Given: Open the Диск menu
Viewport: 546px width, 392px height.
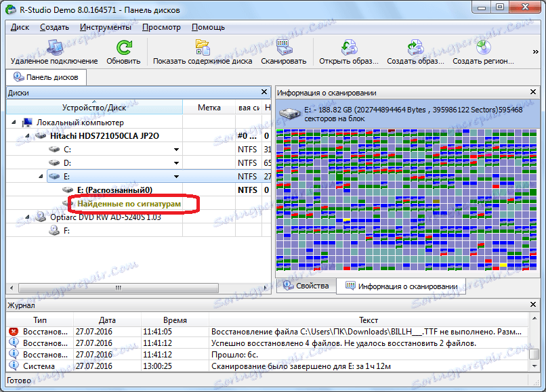Looking at the screenshot, I should click(20, 27).
